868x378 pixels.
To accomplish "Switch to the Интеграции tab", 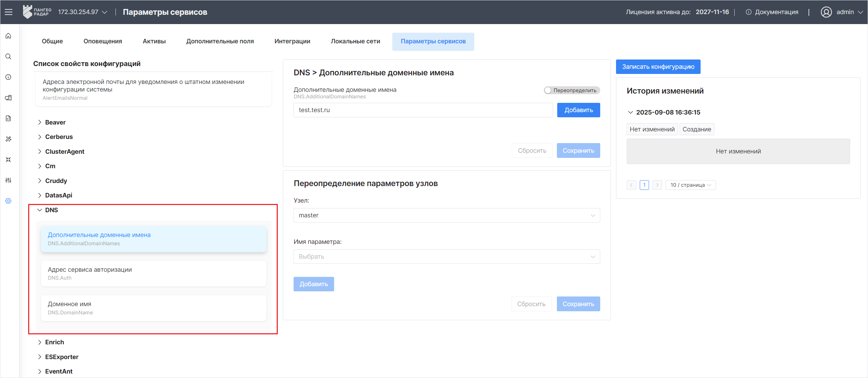I will pos(292,41).
